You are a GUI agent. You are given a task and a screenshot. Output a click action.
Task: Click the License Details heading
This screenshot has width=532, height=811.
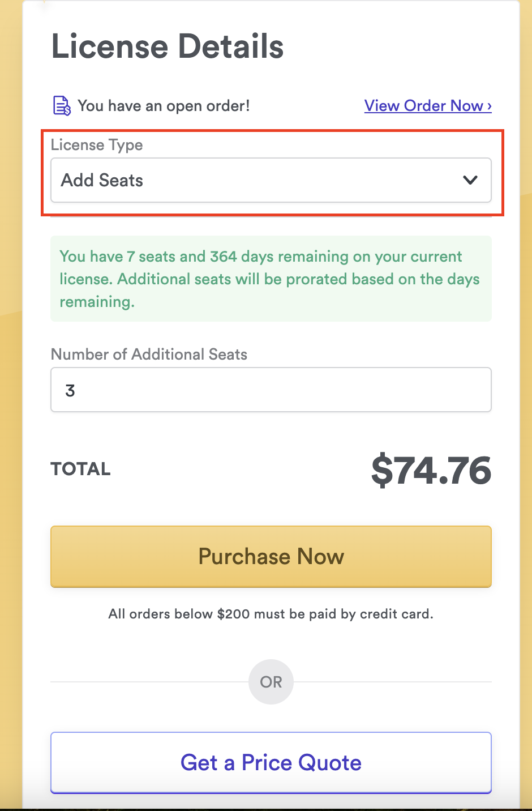pyautogui.click(x=168, y=46)
